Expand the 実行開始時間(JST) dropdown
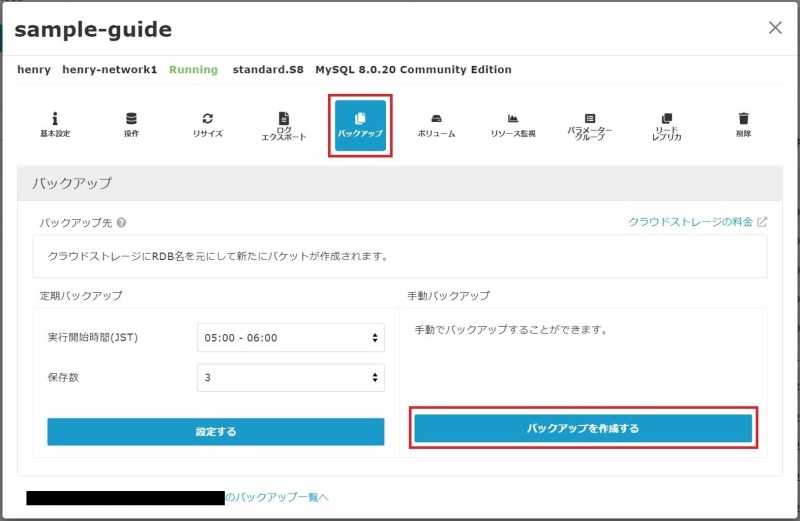The height and width of the screenshot is (521, 800). coord(290,338)
